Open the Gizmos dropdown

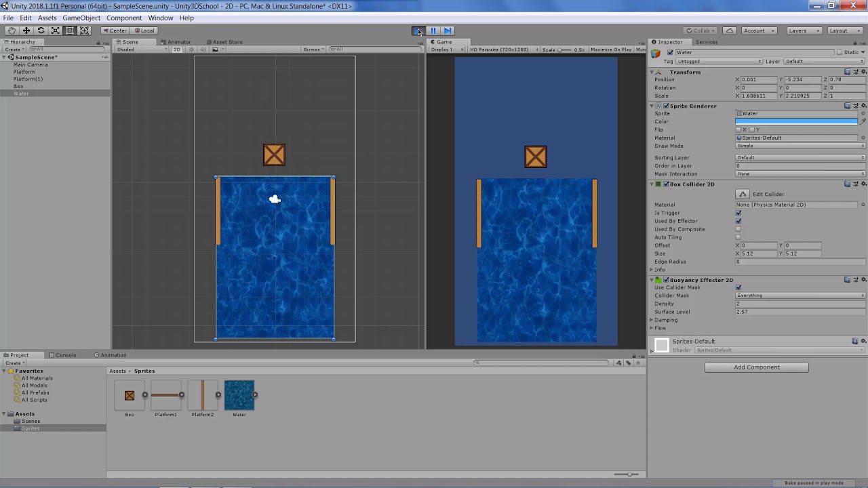tap(313, 49)
